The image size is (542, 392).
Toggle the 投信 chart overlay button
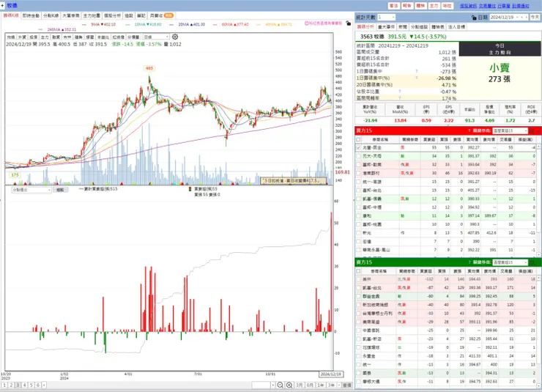tap(33, 37)
